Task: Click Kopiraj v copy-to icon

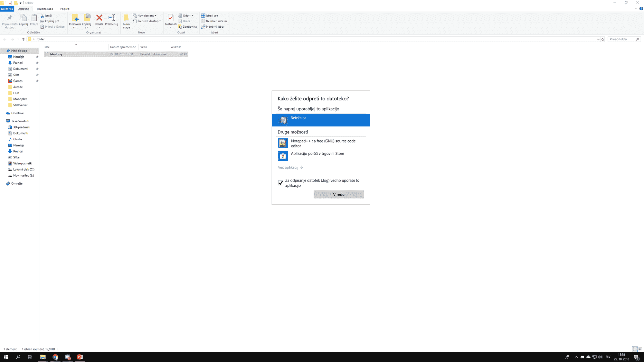Action: [87, 18]
